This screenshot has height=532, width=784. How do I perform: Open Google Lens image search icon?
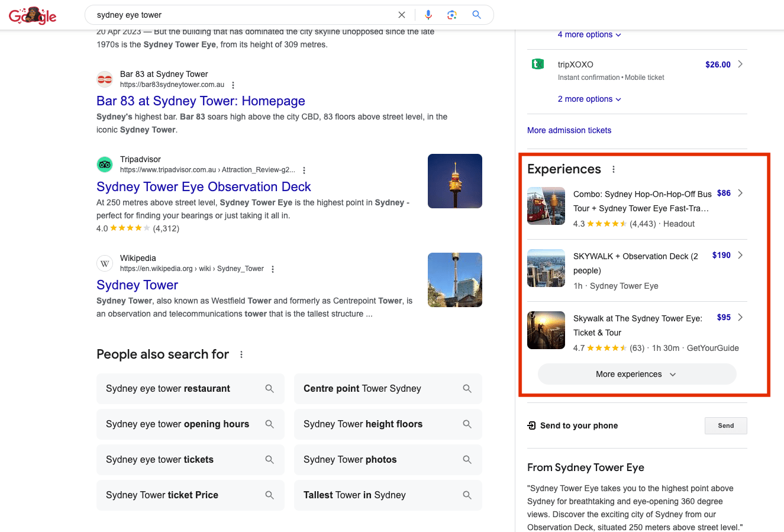(x=452, y=15)
